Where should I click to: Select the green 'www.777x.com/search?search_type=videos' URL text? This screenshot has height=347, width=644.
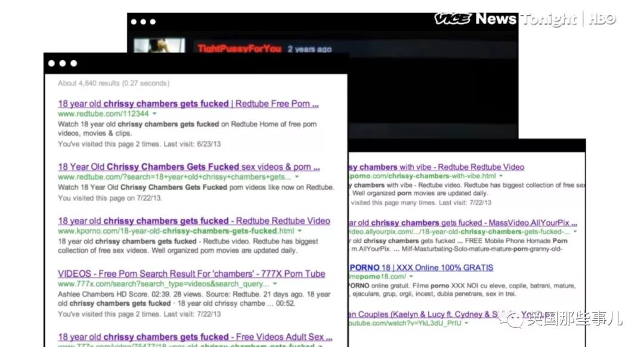coord(163,284)
